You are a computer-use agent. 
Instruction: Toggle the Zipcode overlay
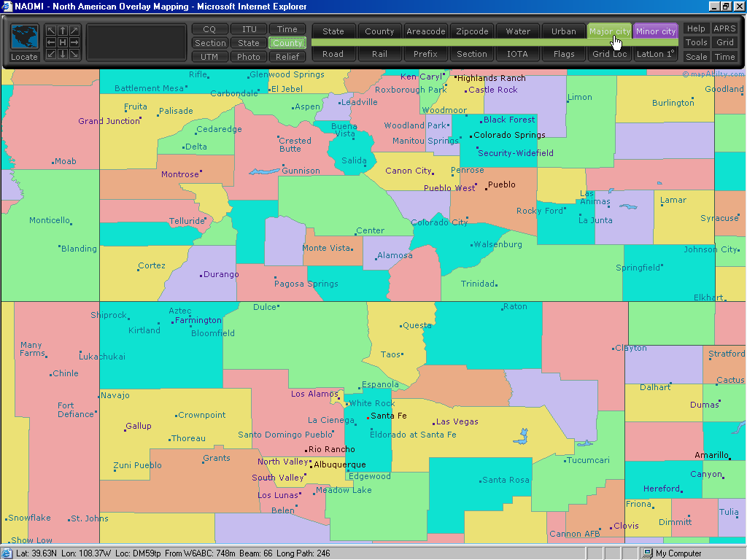[472, 31]
